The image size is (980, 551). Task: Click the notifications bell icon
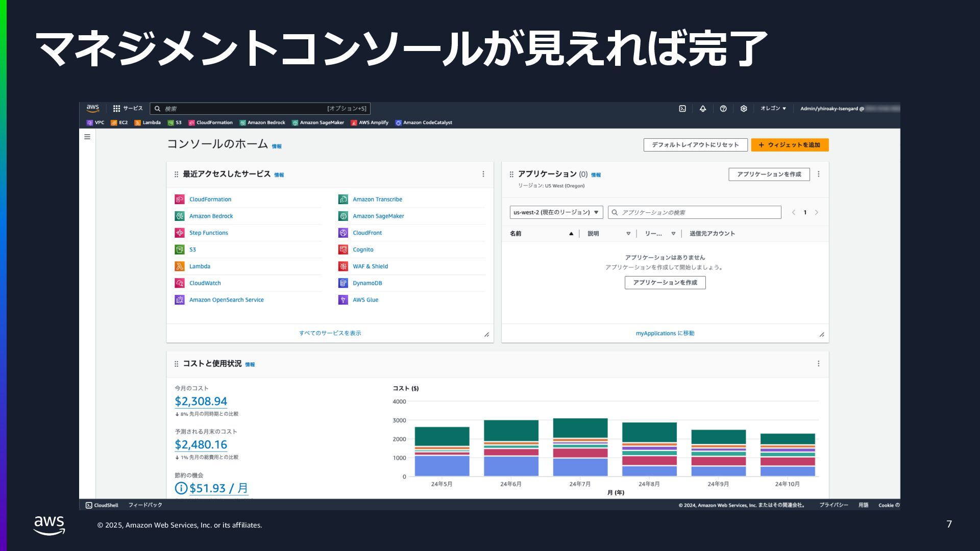tap(703, 109)
